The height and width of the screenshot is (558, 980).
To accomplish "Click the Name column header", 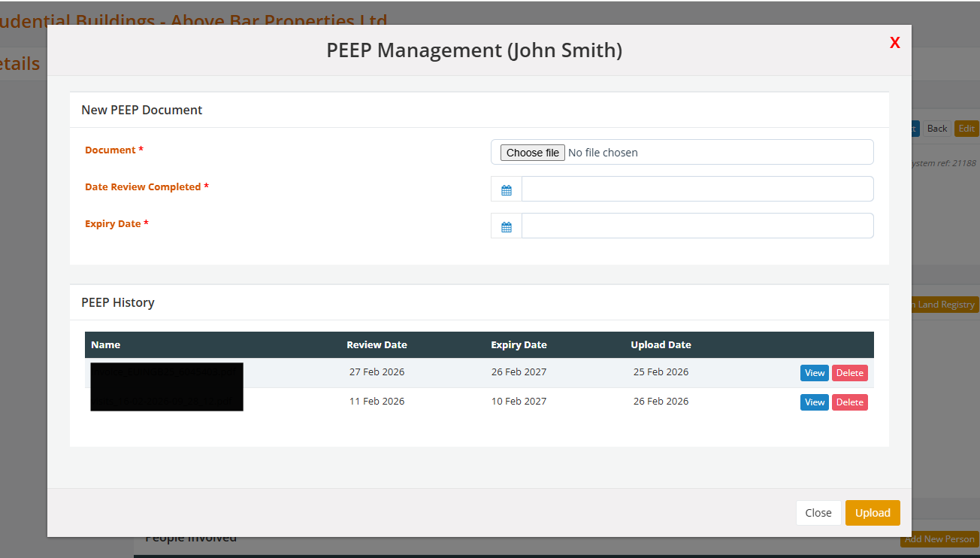I will point(106,345).
